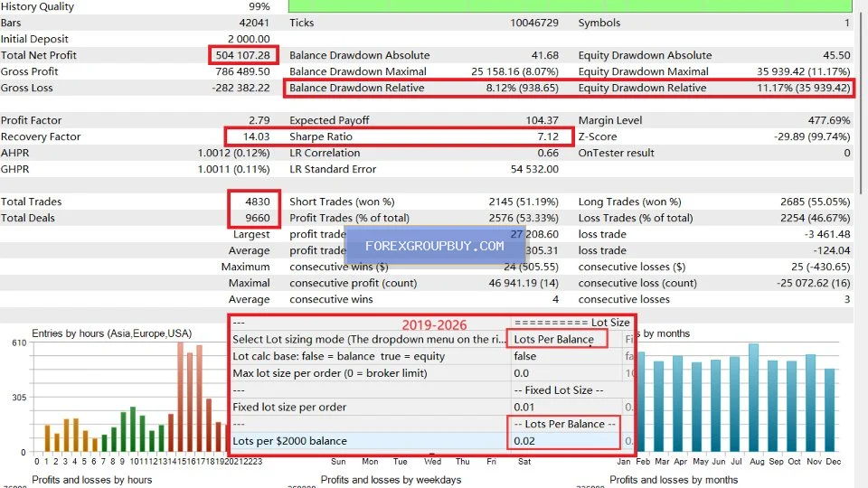Click the GHPR value 1.0011 (0.11%)

[233, 169]
